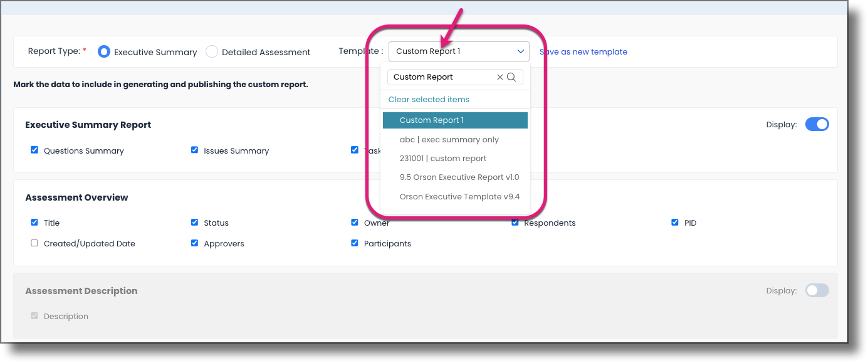Enable Display toggle for Assessment Description

[x=817, y=290]
